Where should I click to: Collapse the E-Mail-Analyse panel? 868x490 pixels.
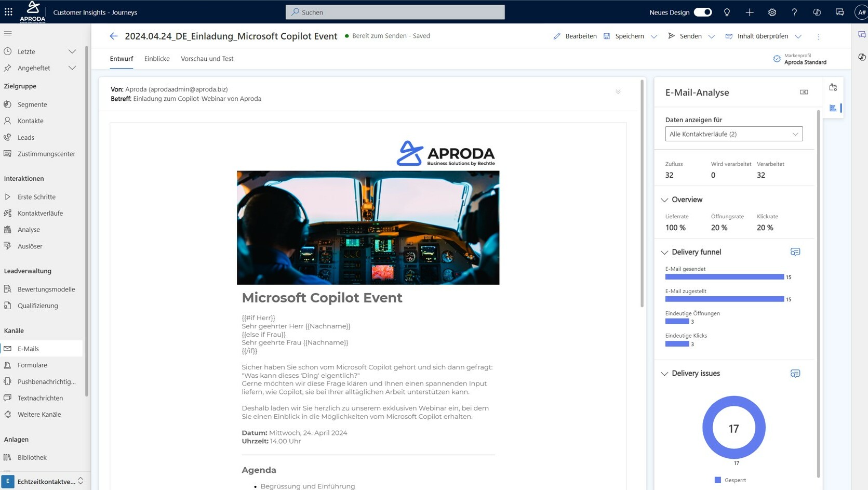point(804,92)
